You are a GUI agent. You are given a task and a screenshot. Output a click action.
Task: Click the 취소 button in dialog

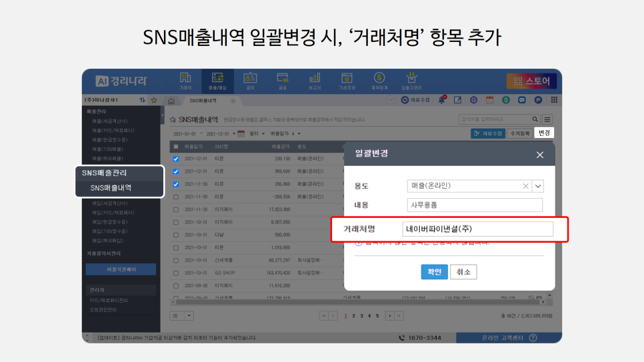tap(463, 272)
